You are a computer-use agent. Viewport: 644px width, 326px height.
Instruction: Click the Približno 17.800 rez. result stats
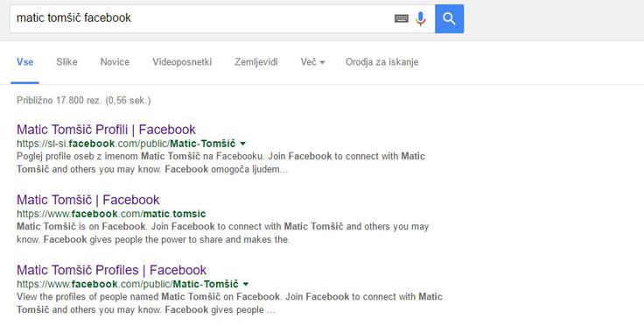pyautogui.click(x=84, y=100)
